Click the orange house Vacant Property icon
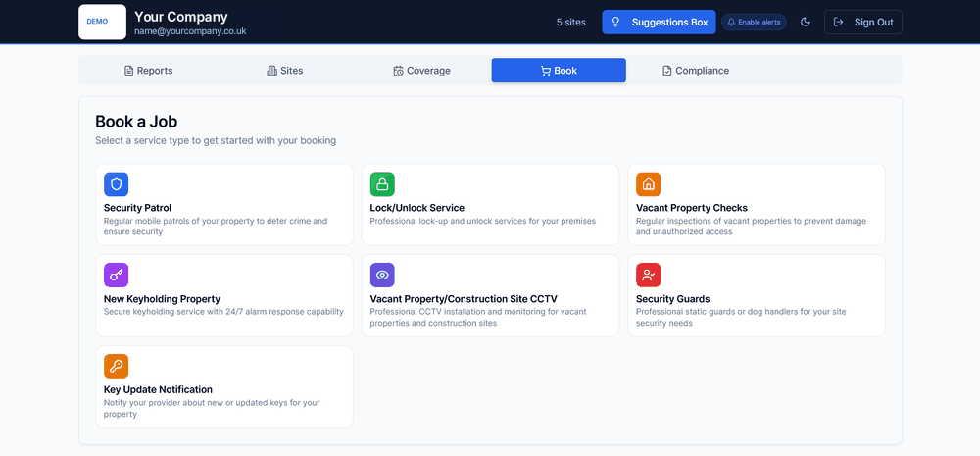980x456 pixels. coord(648,184)
